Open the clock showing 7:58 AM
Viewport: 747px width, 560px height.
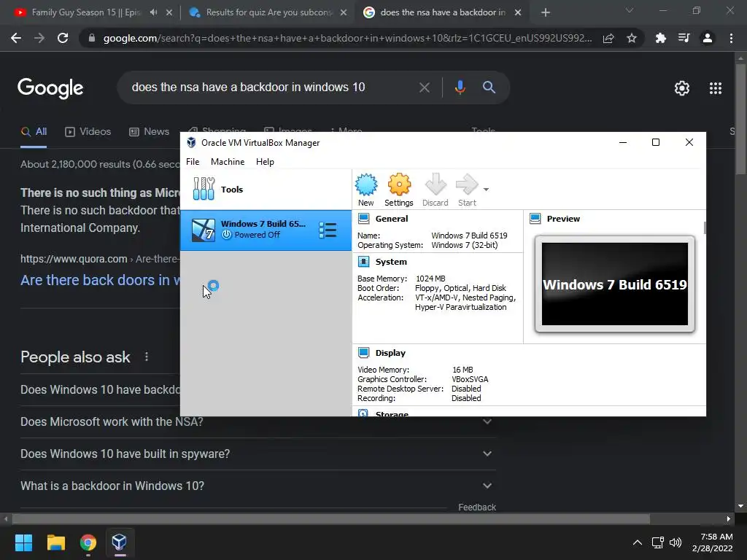[x=713, y=542]
